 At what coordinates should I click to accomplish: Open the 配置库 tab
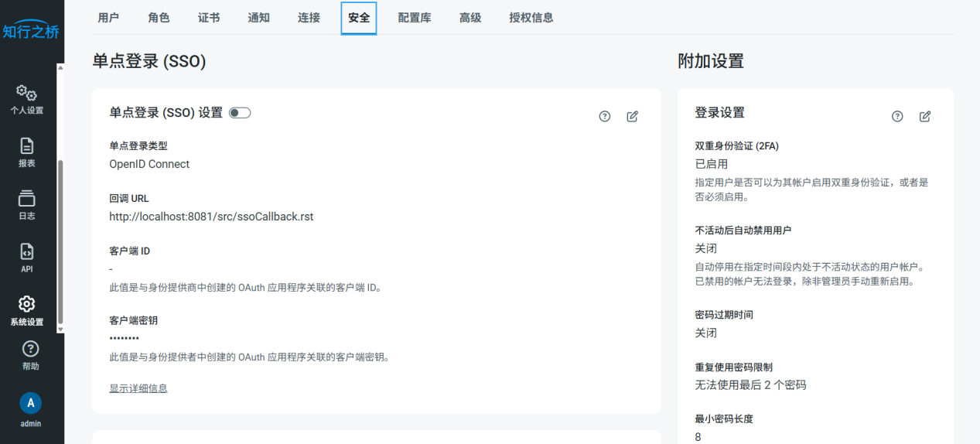tap(415, 18)
